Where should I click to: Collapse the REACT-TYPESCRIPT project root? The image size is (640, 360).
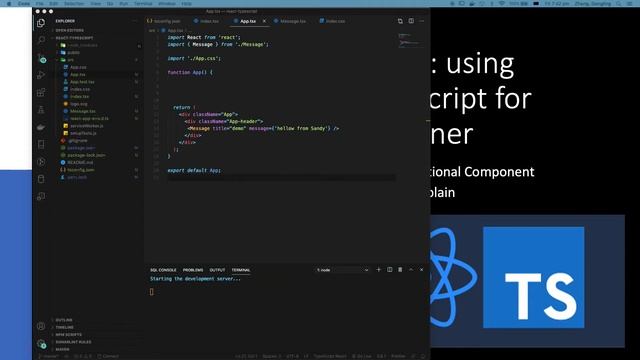[x=73, y=38]
